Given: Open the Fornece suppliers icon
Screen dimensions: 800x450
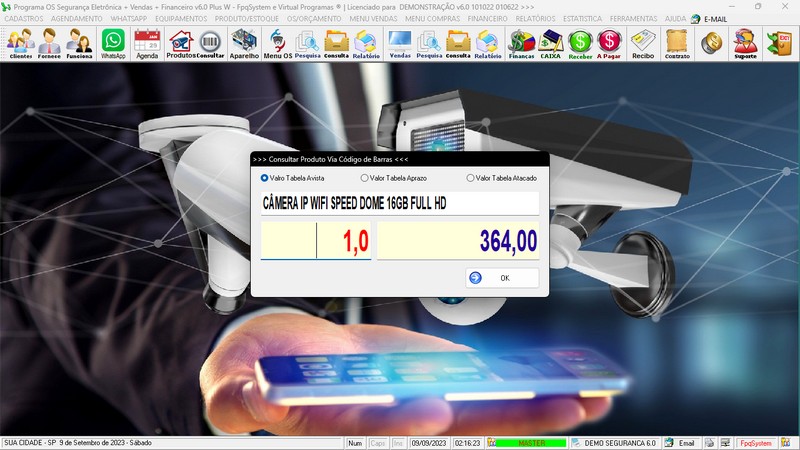Looking at the screenshot, I should (x=49, y=43).
